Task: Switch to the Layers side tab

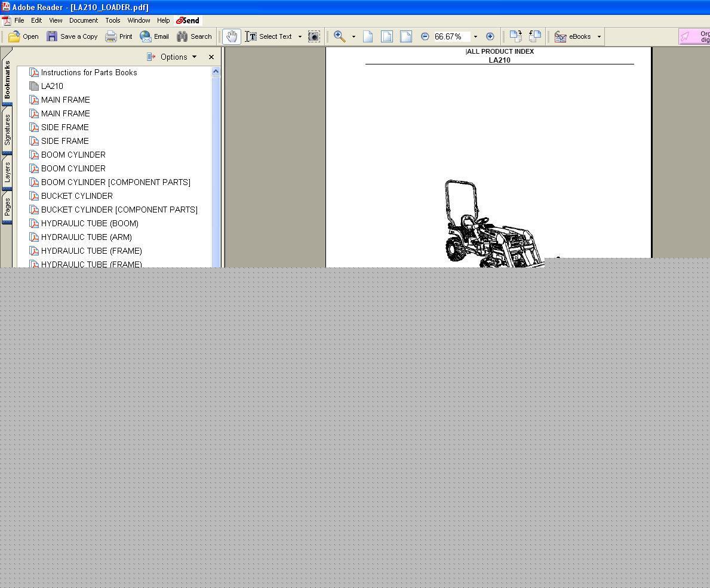Action: coord(7,173)
